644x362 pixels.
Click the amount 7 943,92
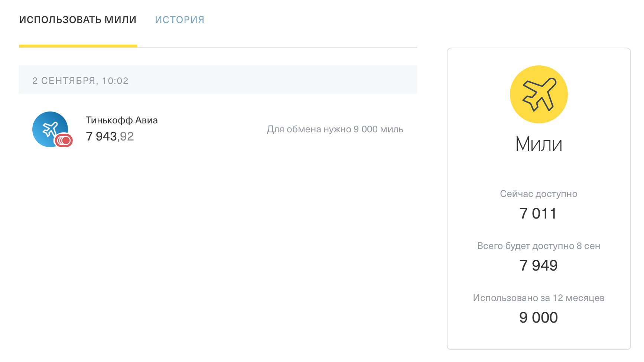click(x=110, y=136)
